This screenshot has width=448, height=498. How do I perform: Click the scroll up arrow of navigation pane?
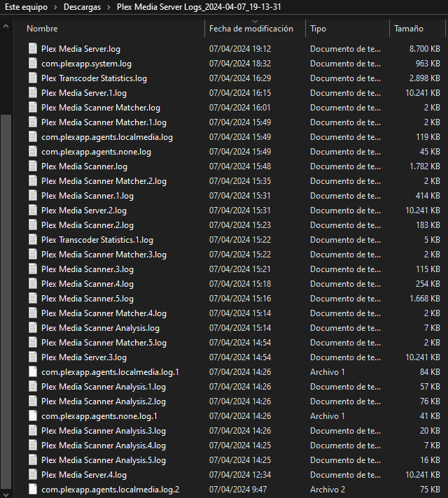pyautogui.click(x=6, y=27)
